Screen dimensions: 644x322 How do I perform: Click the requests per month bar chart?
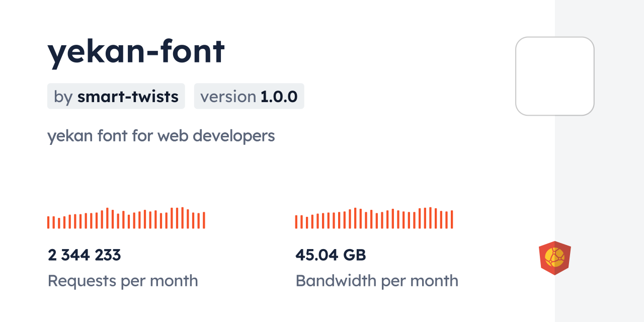[126, 218]
